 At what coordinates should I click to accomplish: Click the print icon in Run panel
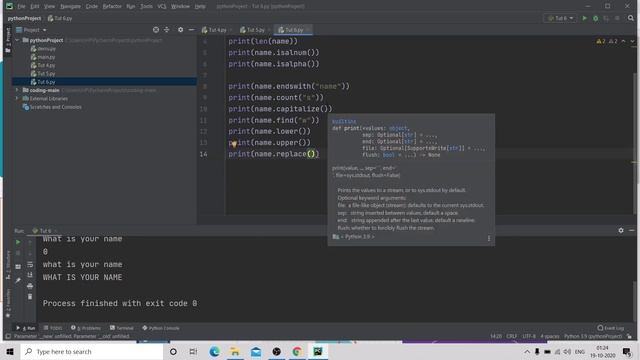(x=30, y=286)
